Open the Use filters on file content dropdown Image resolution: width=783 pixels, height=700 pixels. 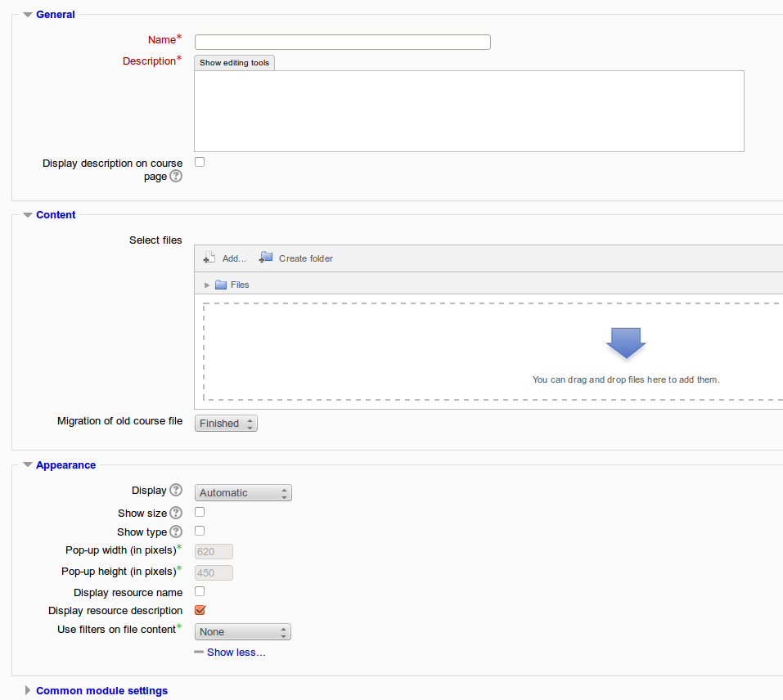(243, 632)
